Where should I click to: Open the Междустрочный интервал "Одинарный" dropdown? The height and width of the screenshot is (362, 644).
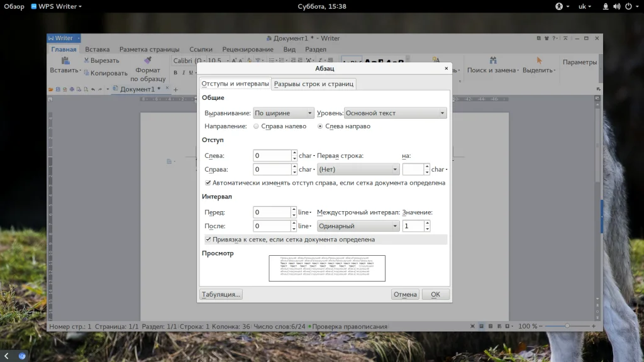[358, 226]
